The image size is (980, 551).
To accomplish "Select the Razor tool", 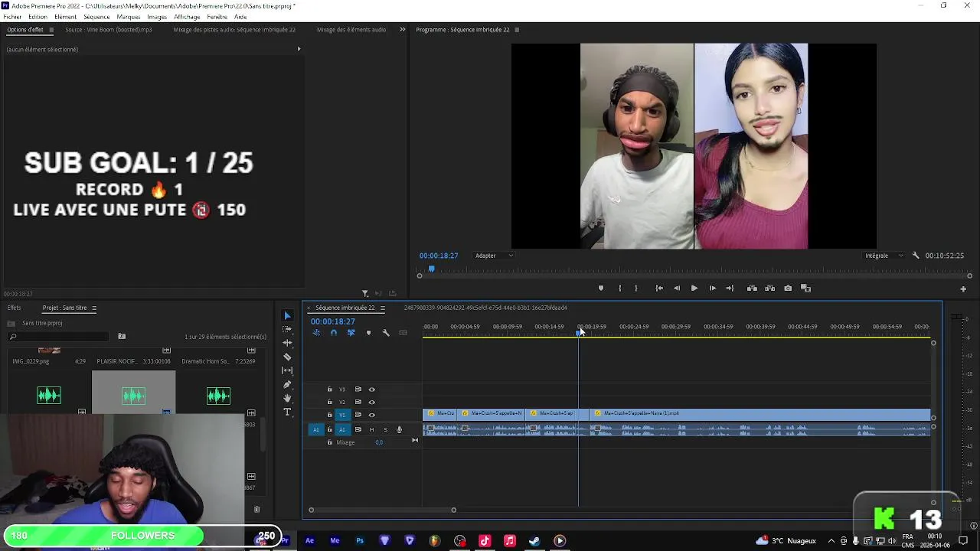I will point(287,357).
